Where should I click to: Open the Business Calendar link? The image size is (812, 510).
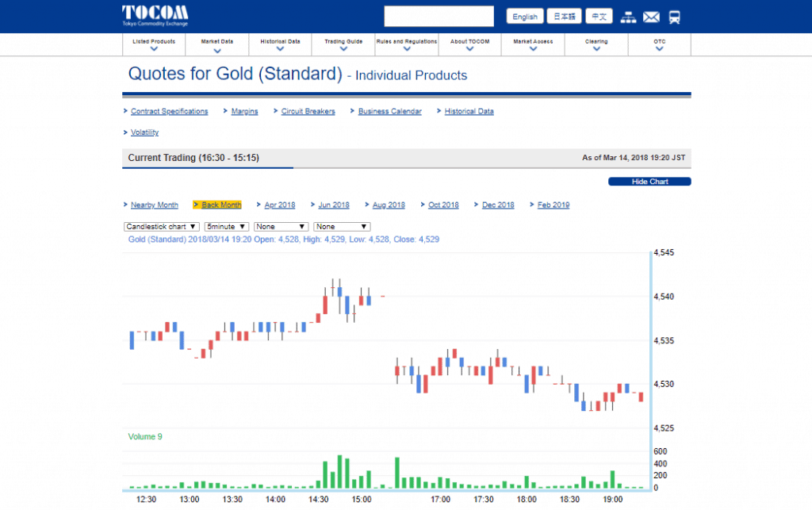point(390,111)
